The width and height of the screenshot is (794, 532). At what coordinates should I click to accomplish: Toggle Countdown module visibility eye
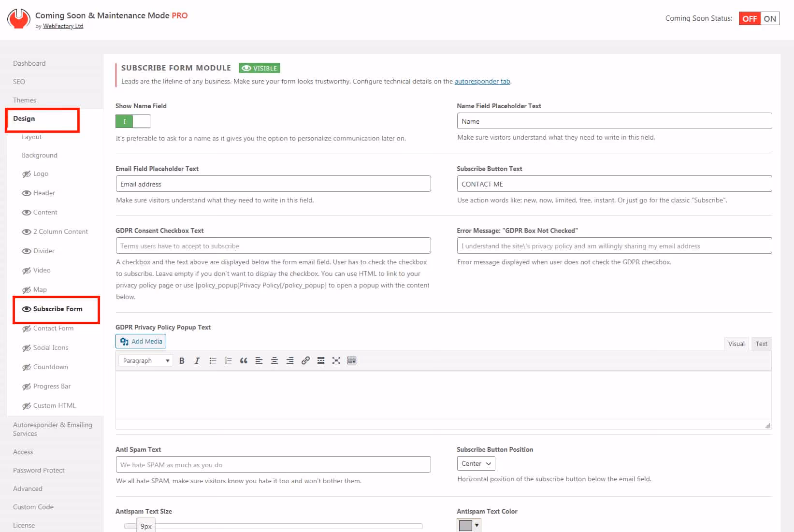point(27,367)
